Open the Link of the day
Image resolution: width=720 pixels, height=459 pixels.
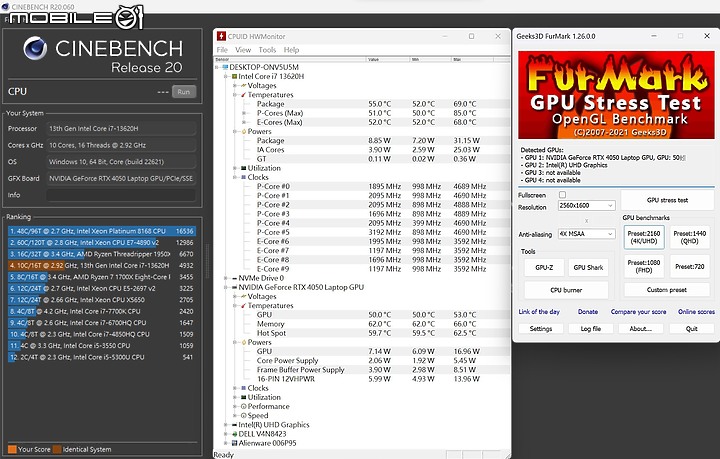(539, 311)
